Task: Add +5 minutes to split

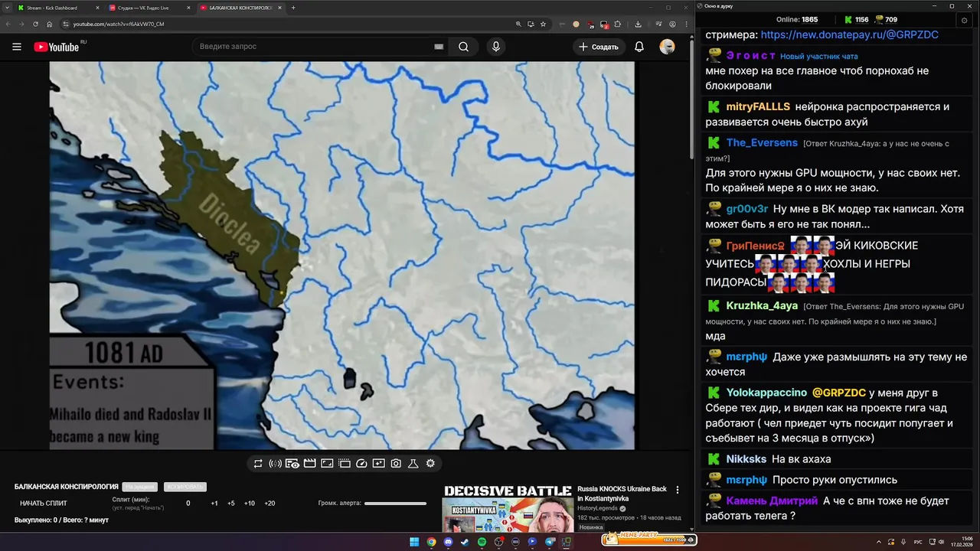Action: point(231,504)
